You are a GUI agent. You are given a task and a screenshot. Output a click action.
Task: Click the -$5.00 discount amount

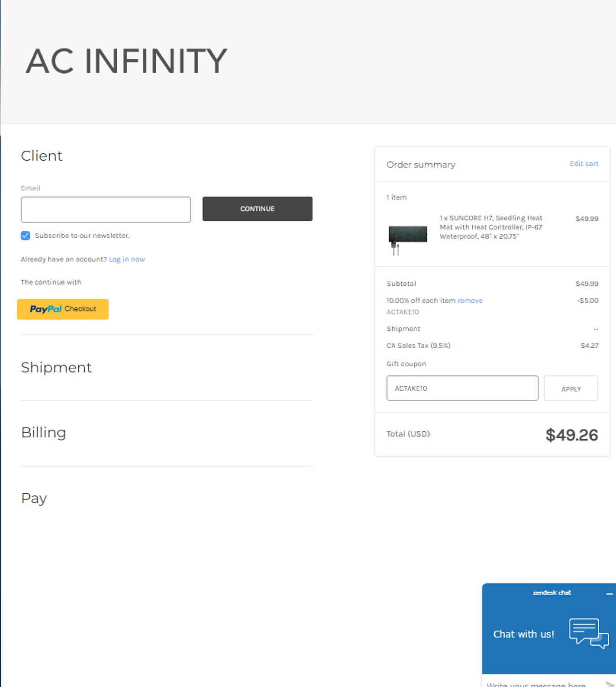(x=588, y=300)
